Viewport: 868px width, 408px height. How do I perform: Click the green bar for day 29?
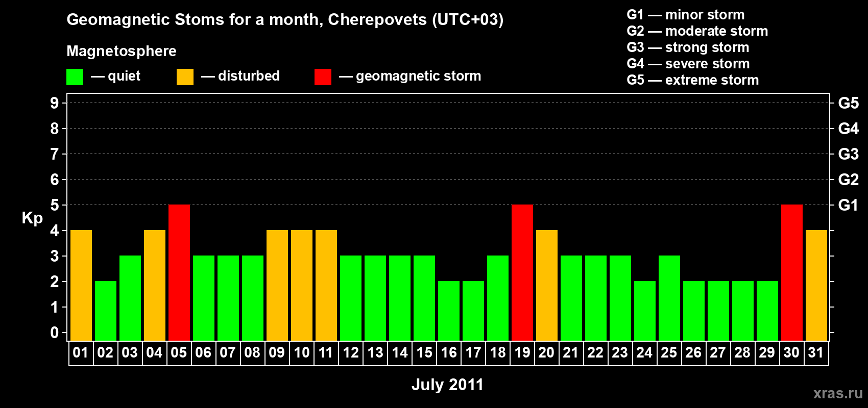pyautogui.click(x=767, y=311)
